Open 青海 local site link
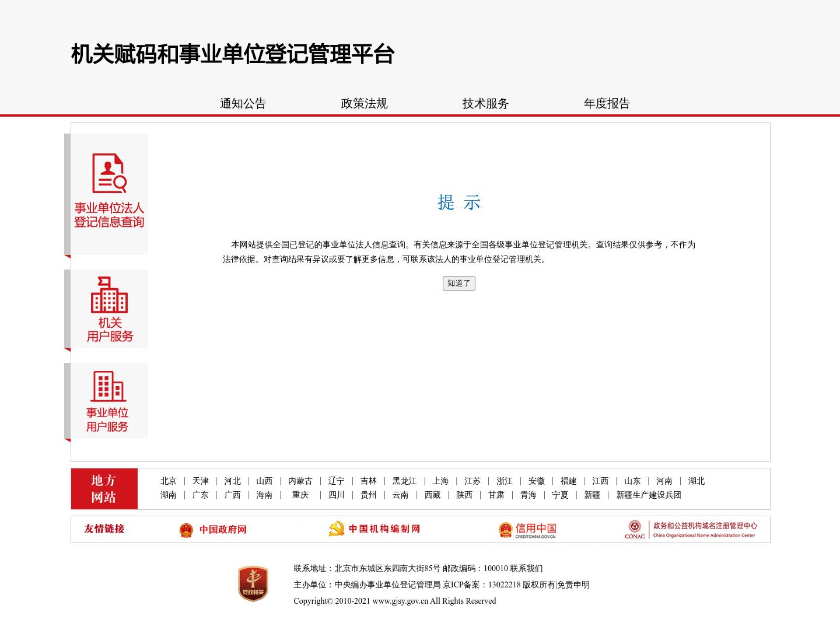 528,495
